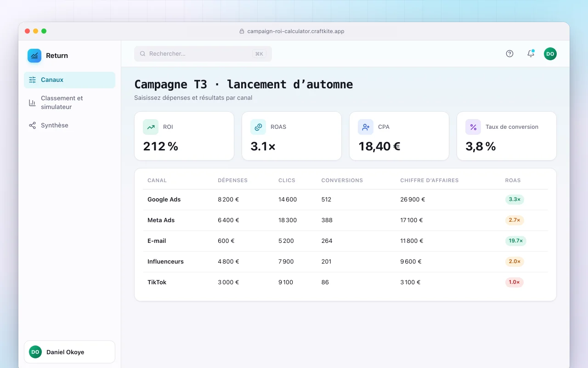Image resolution: width=588 pixels, height=368 pixels.
Task: Open the DO avatar in the top bar
Action: 550,54
